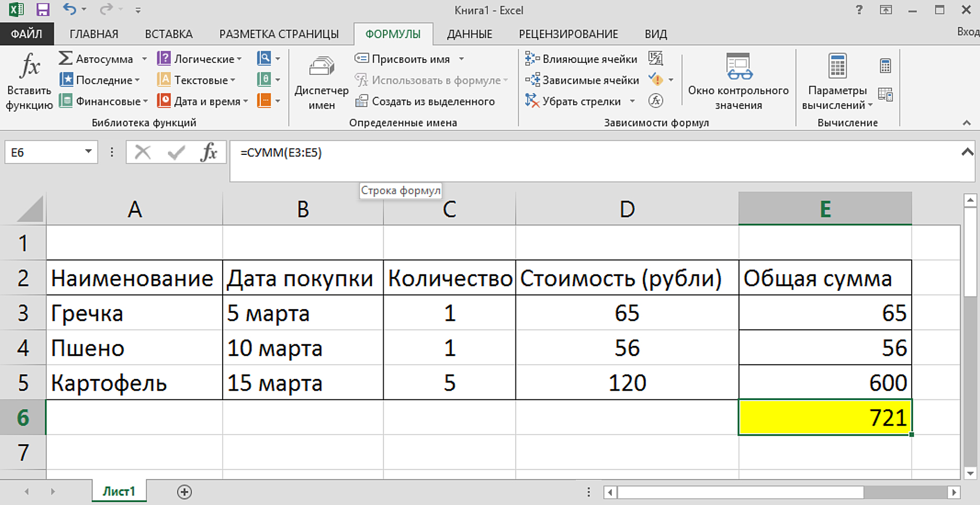
Task: Click the Evaluate Formula icon
Action: [x=656, y=101]
